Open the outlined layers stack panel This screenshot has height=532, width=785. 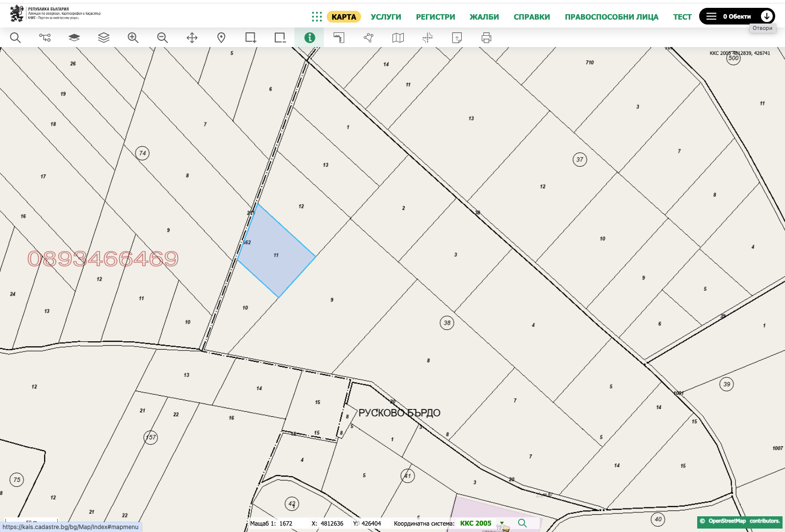(x=104, y=38)
